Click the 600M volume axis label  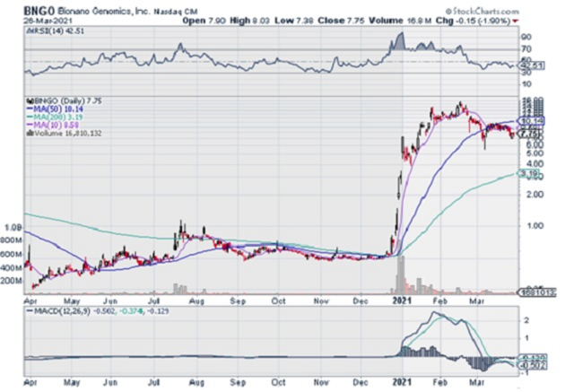pyautogui.click(x=12, y=255)
